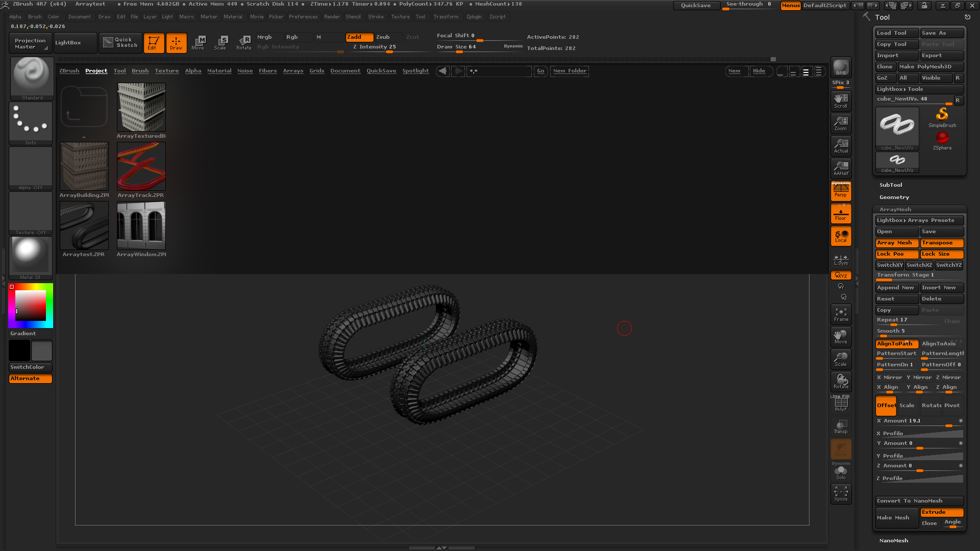Open the Alpha Off selector

pyautogui.click(x=31, y=168)
